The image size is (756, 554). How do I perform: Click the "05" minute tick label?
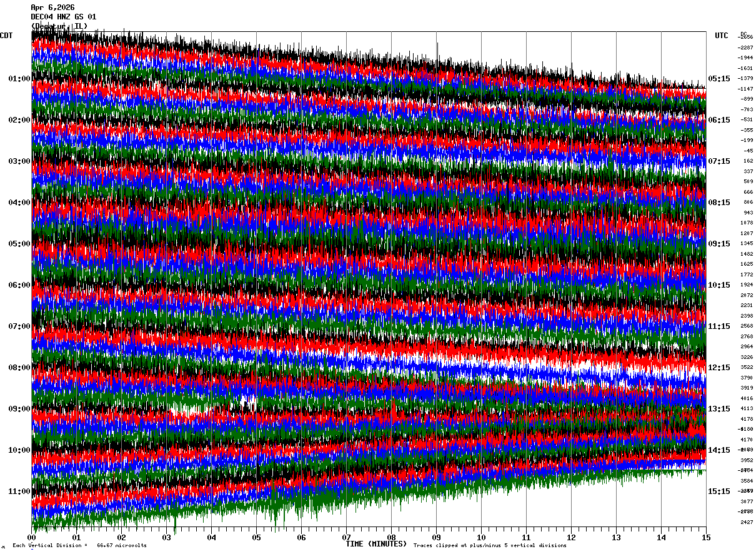257,537
